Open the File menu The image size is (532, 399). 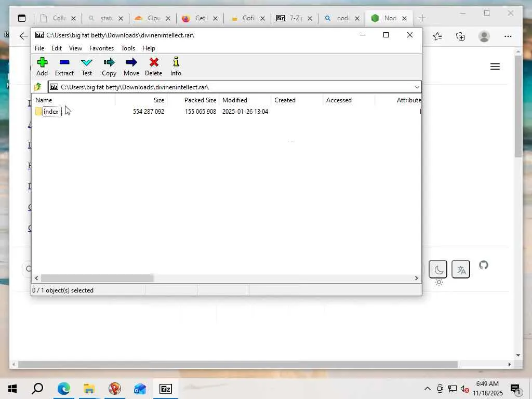point(39,48)
